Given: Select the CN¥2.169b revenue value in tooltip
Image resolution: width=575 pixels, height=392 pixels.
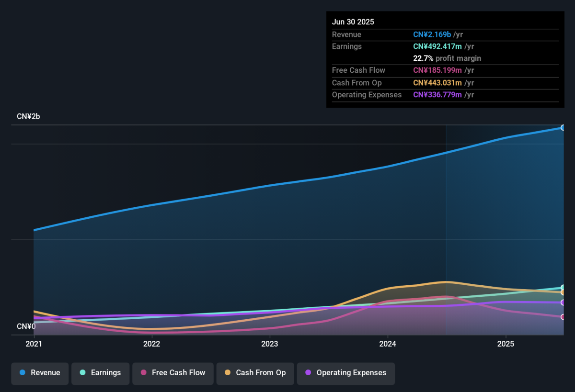Looking at the screenshot, I should click(432, 34).
